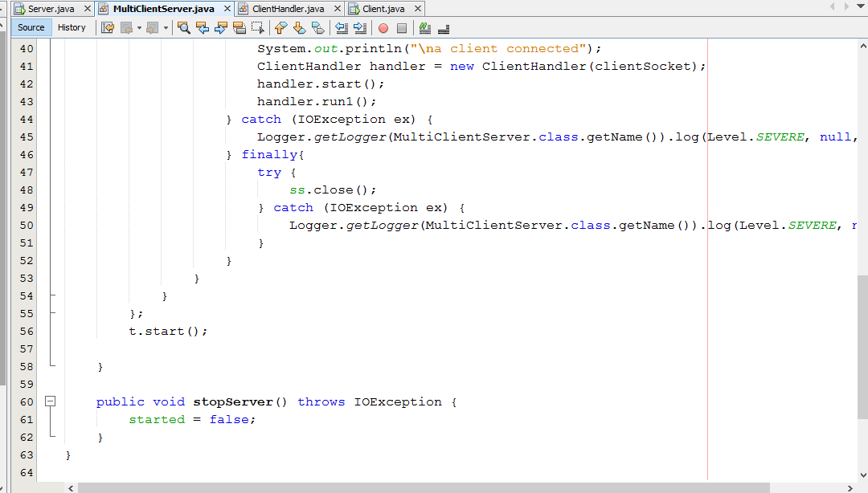Image resolution: width=868 pixels, height=493 pixels.
Task: Go to Previous Bookmark
Action: (280, 28)
